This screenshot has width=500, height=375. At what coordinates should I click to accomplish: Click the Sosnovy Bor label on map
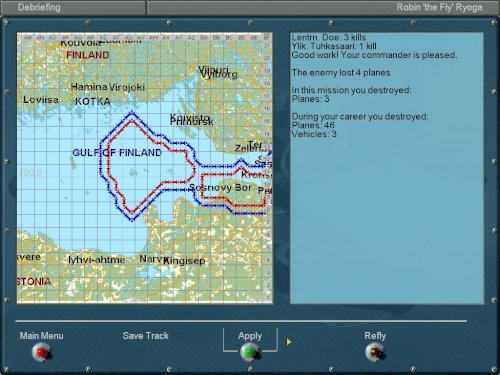(x=220, y=188)
